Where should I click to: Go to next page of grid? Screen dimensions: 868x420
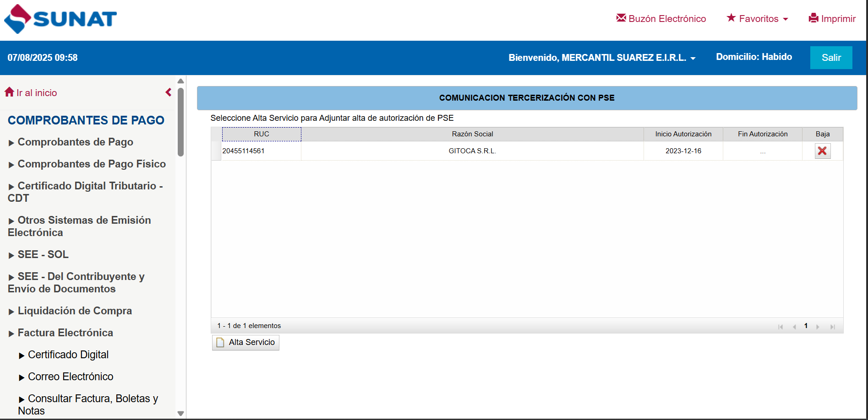click(818, 327)
